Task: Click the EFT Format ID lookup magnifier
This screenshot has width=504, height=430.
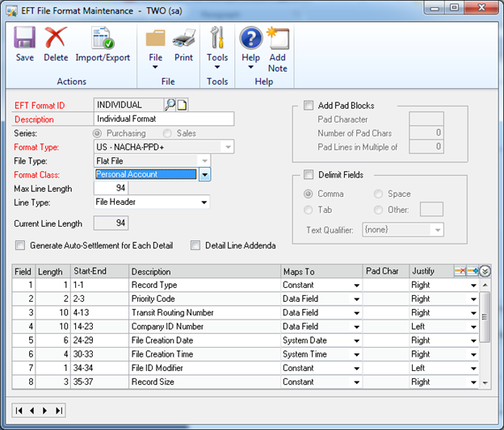Action: pos(170,105)
